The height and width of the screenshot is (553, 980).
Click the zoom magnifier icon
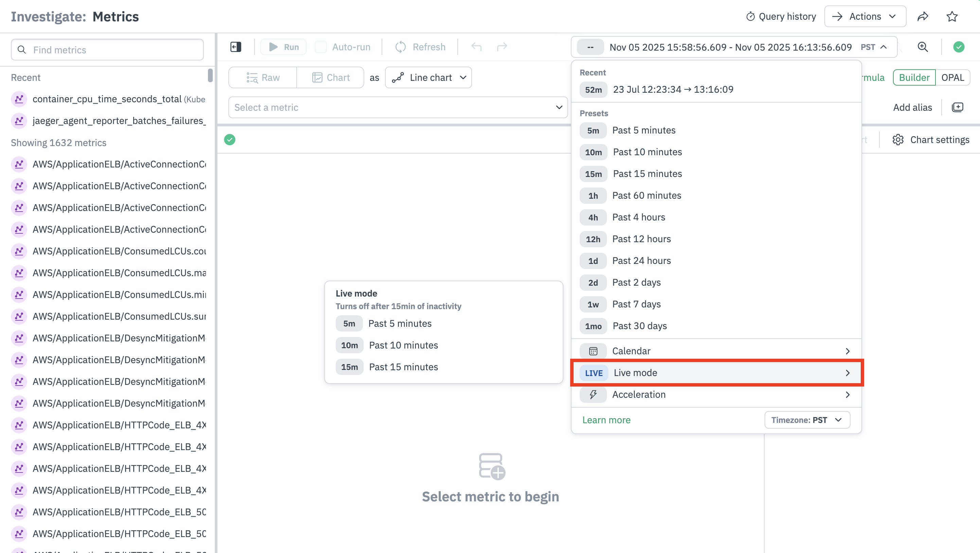(923, 47)
